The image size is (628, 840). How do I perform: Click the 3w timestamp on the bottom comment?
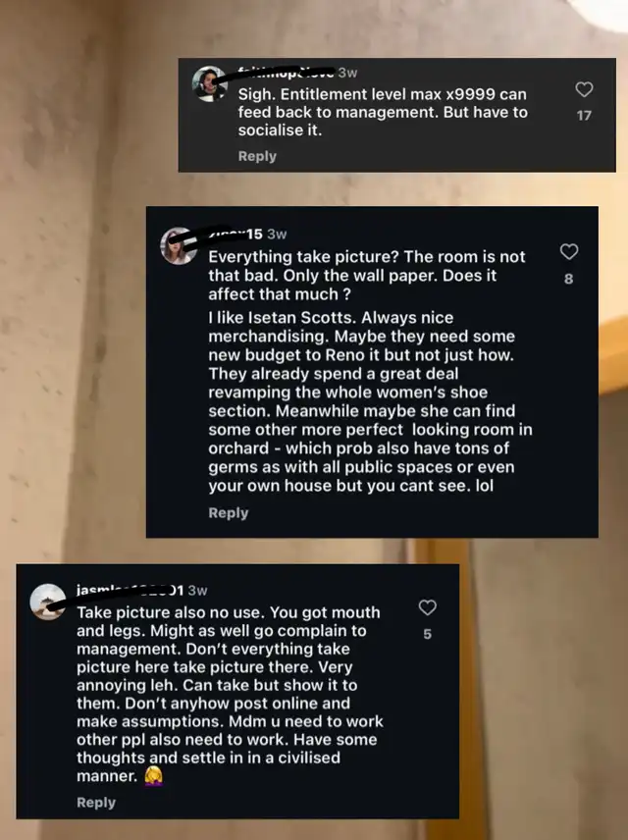coord(197,590)
